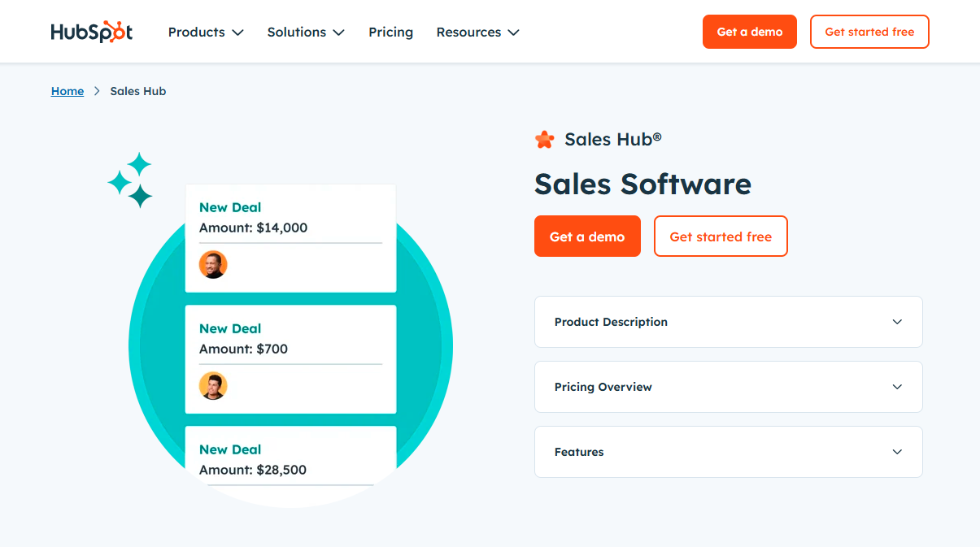The width and height of the screenshot is (980, 551).
Task: Click the New Deal card for $700
Action: pyautogui.click(x=290, y=359)
